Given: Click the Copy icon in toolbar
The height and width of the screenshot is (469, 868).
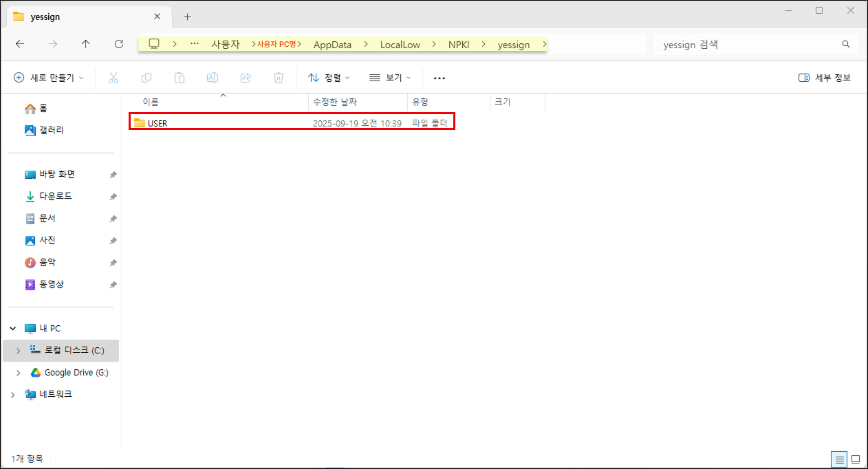Looking at the screenshot, I should pos(147,78).
